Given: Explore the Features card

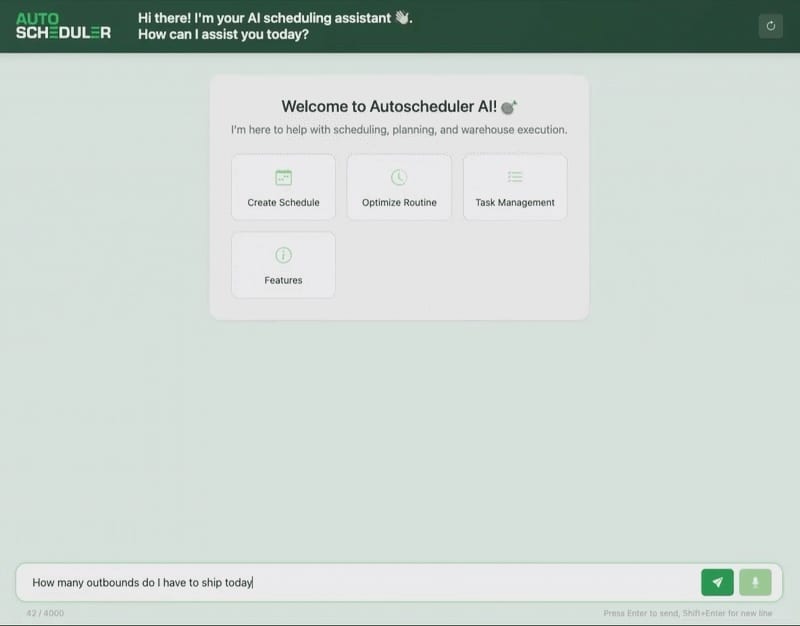Looking at the screenshot, I should 283,264.
